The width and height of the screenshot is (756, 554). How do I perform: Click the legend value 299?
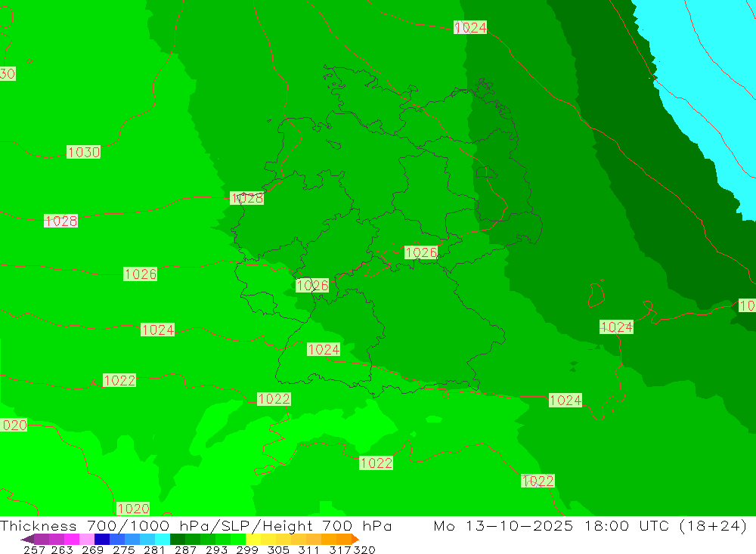(247, 549)
